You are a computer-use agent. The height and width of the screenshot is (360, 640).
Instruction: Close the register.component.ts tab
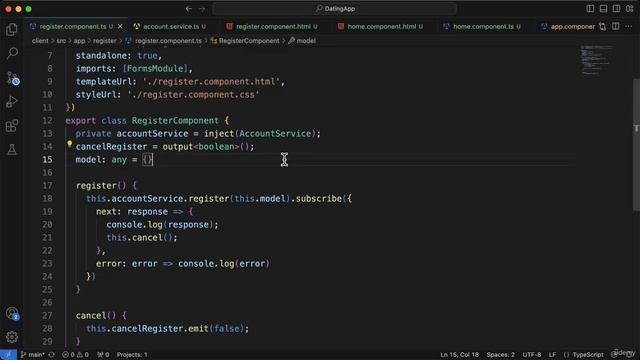pyautogui.click(x=120, y=27)
